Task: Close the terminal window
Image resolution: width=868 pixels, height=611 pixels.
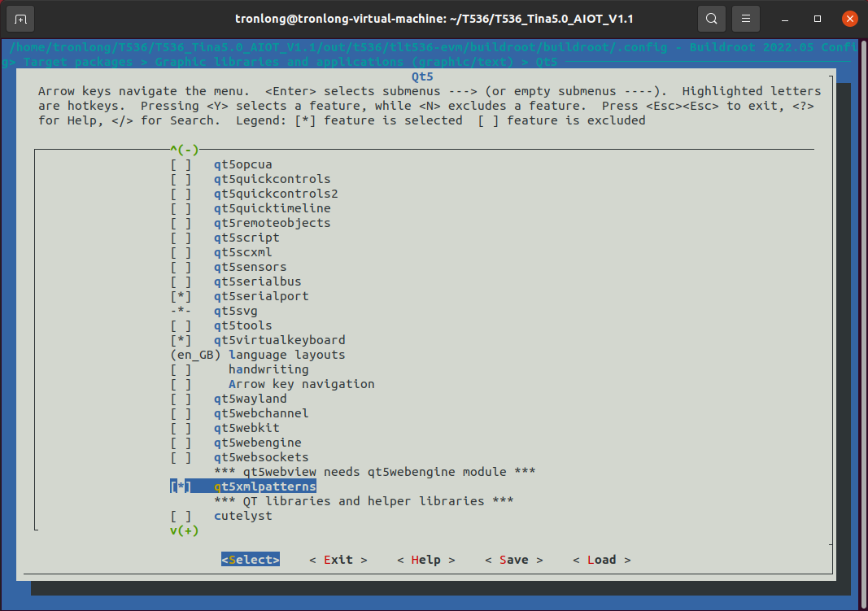Action: tap(850, 20)
